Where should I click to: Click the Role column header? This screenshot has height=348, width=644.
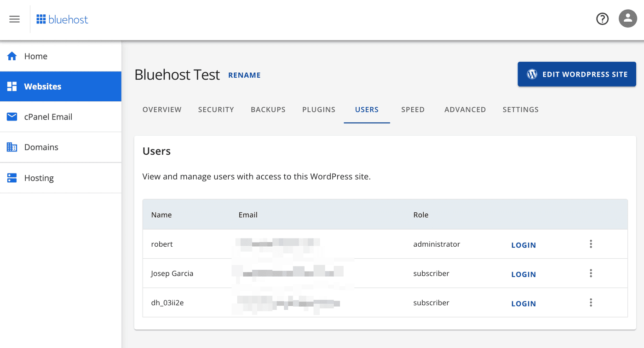(421, 215)
